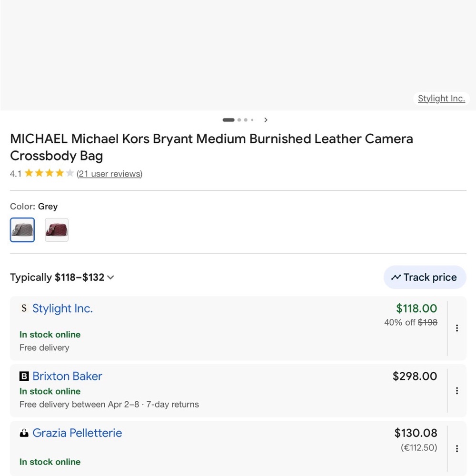Viewport: 476px width, 476px height.
Task: Open the Brixton Baker seller link
Action: click(x=67, y=377)
